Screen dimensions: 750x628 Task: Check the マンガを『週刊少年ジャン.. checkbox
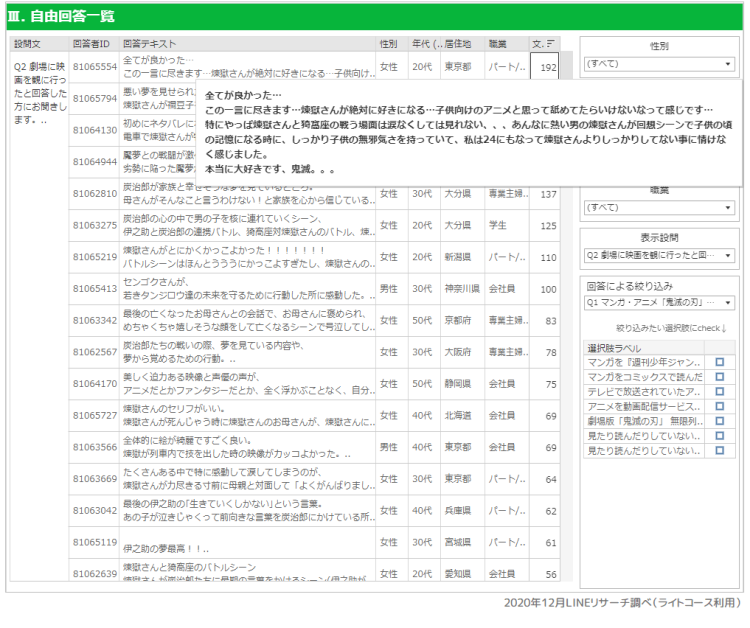click(x=718, y=362)
